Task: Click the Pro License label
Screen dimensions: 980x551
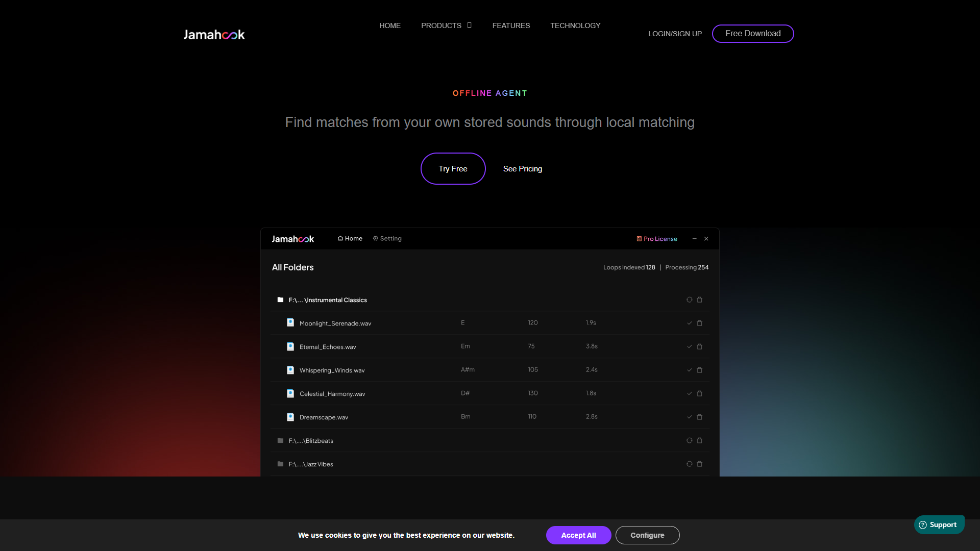Action: point(660,239)
